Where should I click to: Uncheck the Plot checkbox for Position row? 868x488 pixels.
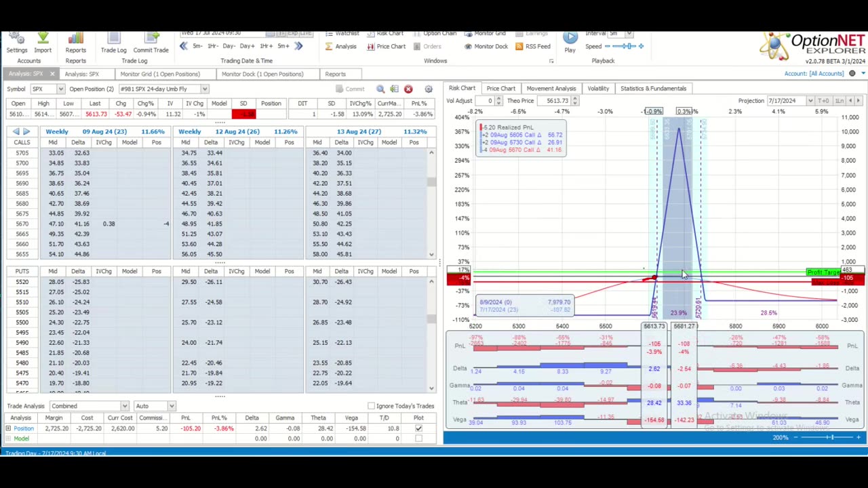point(418,428)
